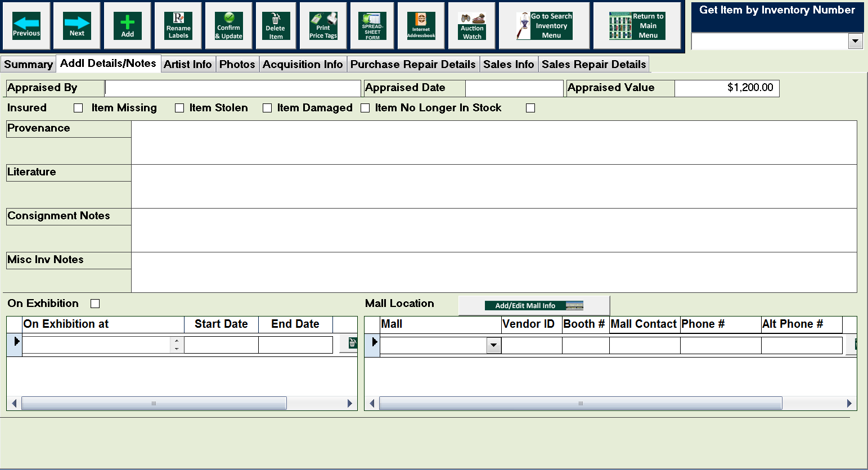
Task: Open the Internet Addressbook
Action: pos(421,26)
